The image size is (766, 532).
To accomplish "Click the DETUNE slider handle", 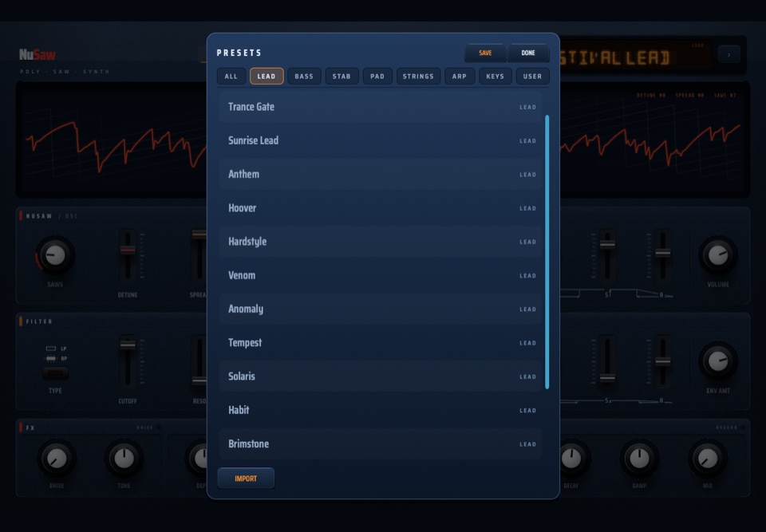I will (128, 250).
